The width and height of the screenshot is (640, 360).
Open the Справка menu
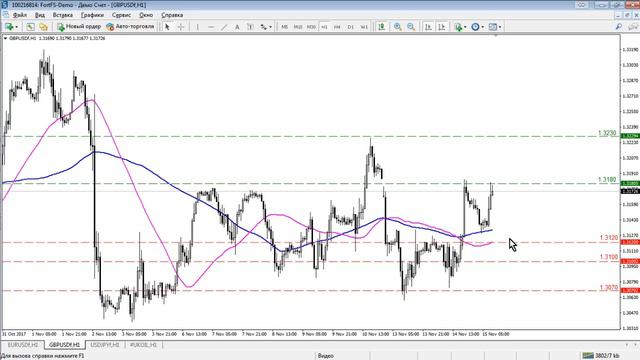click(172, 15)
